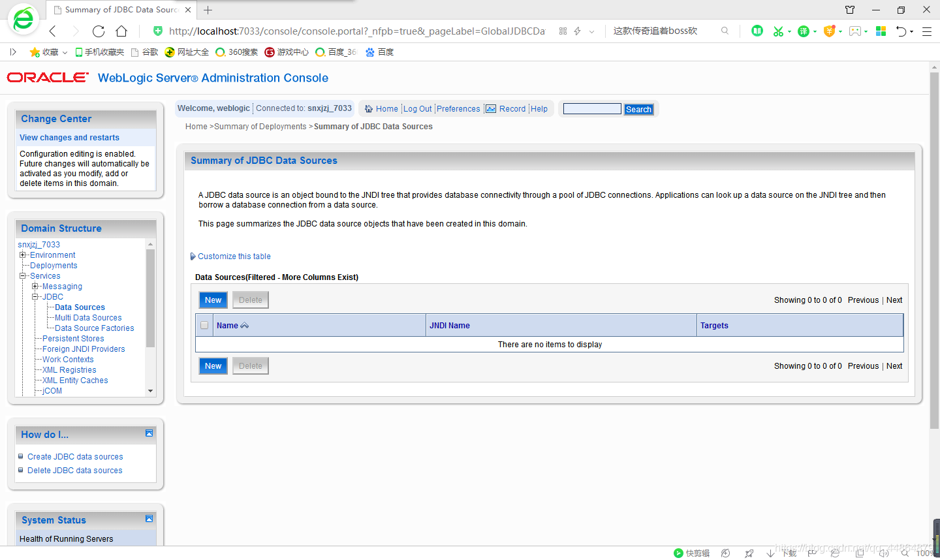Screen dimensions: 940x560
Task: Click the browser refresh icon
Action: click(x=99, y=31)
